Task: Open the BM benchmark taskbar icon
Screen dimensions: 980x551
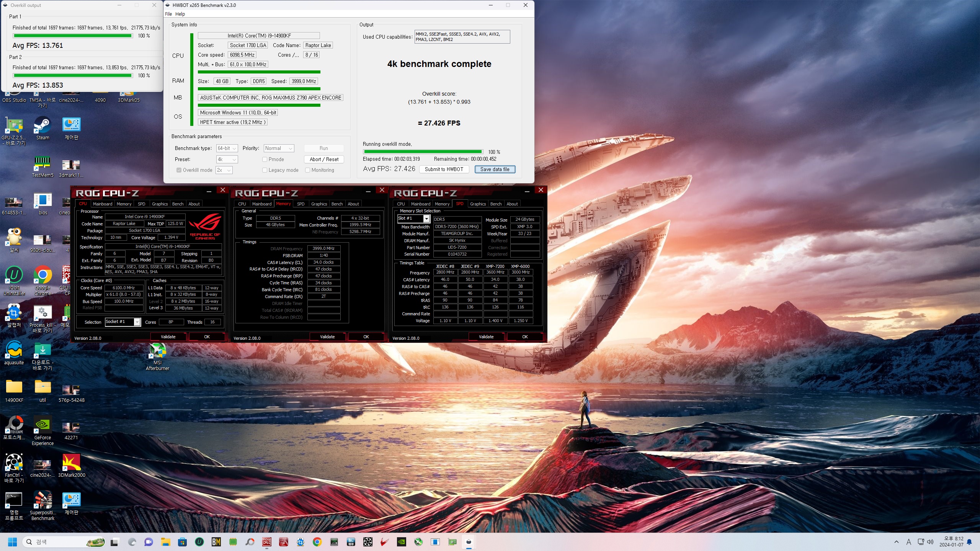Action: 216,542
